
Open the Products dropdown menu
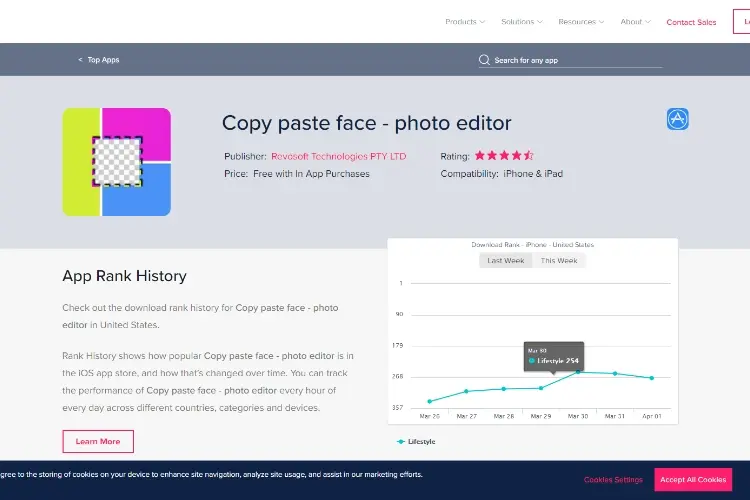tap(465, 22)
